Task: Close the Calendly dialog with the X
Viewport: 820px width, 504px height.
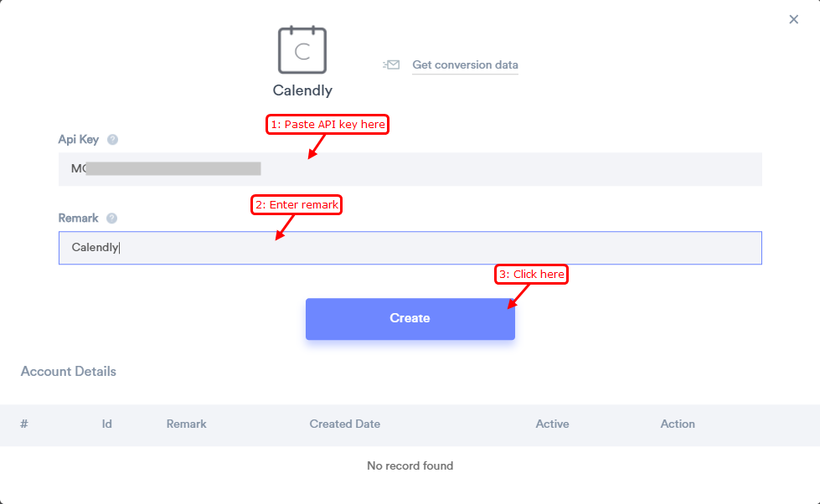Action: tap(793, 19)
